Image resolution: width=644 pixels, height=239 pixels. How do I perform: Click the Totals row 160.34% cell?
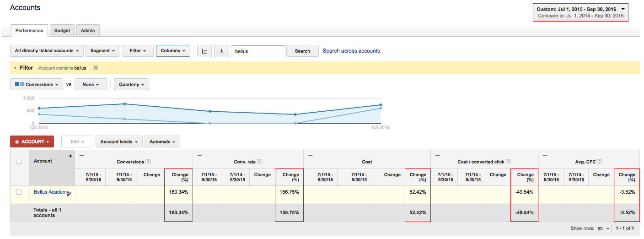point(179,213)
